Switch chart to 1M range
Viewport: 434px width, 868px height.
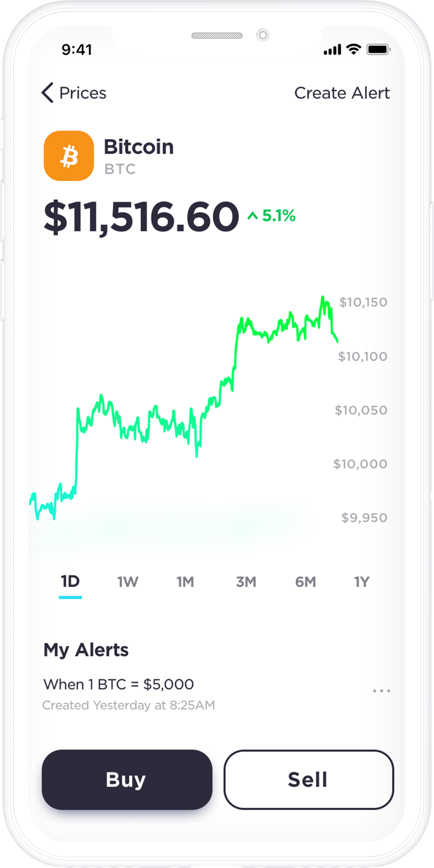pos(186,582)
